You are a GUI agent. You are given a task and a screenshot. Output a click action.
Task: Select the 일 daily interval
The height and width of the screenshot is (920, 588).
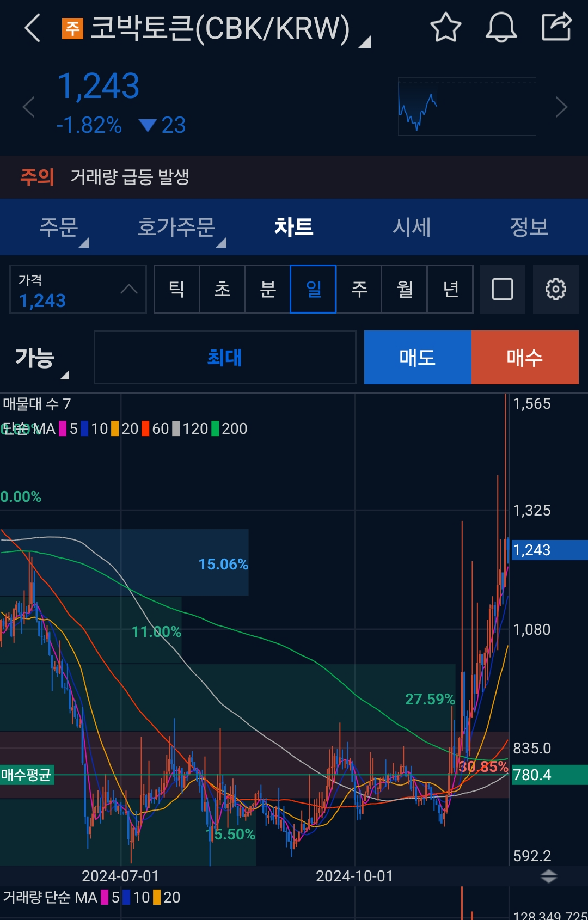[x=313, y=289]
